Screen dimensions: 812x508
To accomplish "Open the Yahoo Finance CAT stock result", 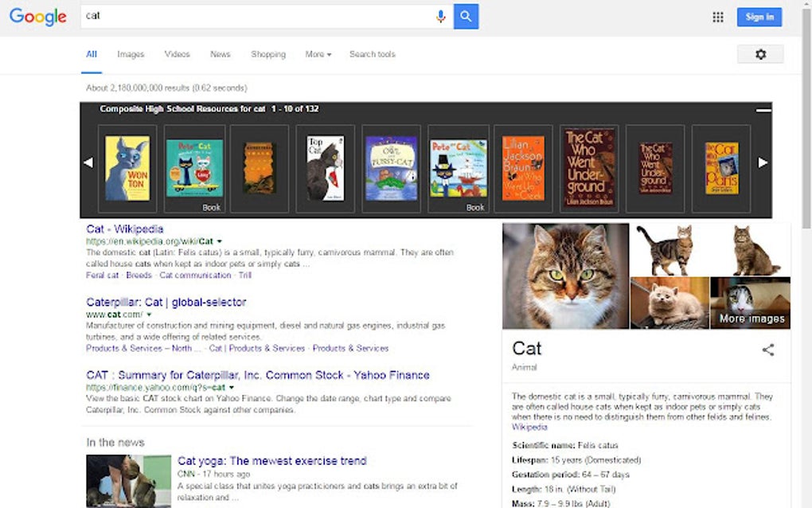I will pos(258,375).
